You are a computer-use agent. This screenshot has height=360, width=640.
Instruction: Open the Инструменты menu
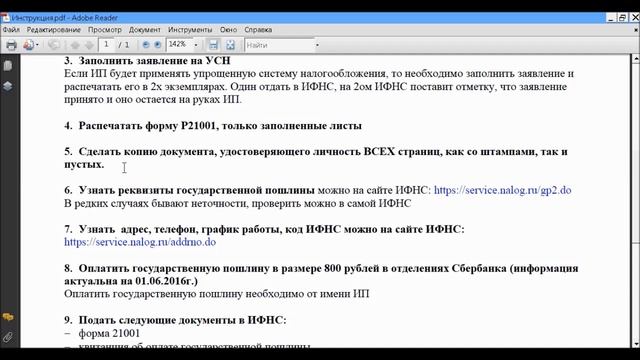coord(190,30)
